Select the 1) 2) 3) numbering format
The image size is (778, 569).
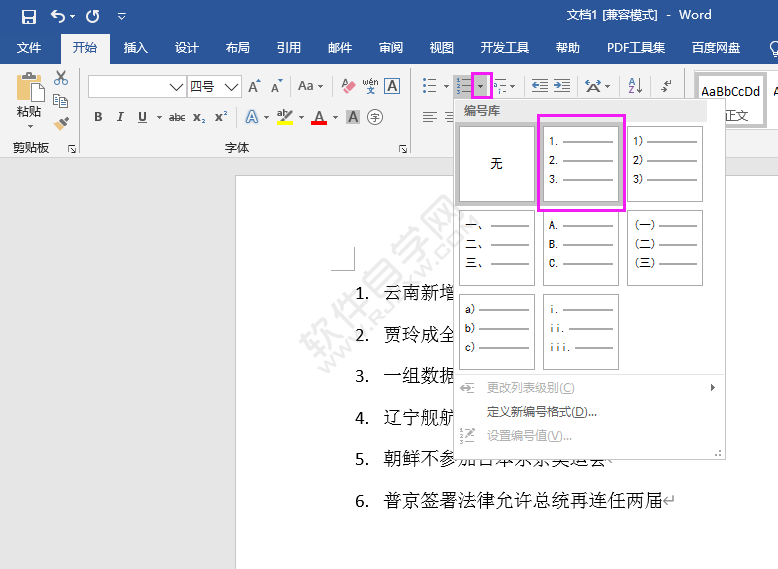[x=665, y=164]
